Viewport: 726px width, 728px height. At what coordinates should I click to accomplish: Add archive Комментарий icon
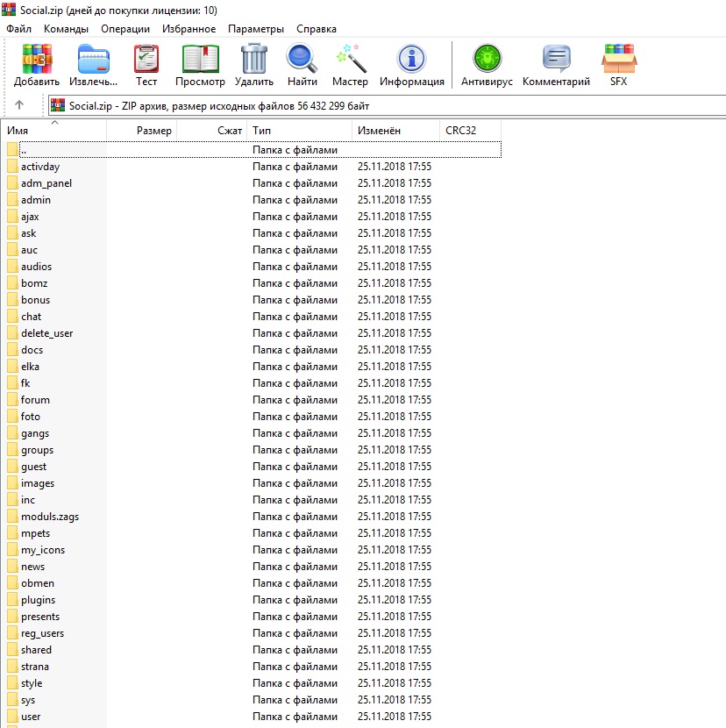[x=556, y=60]
